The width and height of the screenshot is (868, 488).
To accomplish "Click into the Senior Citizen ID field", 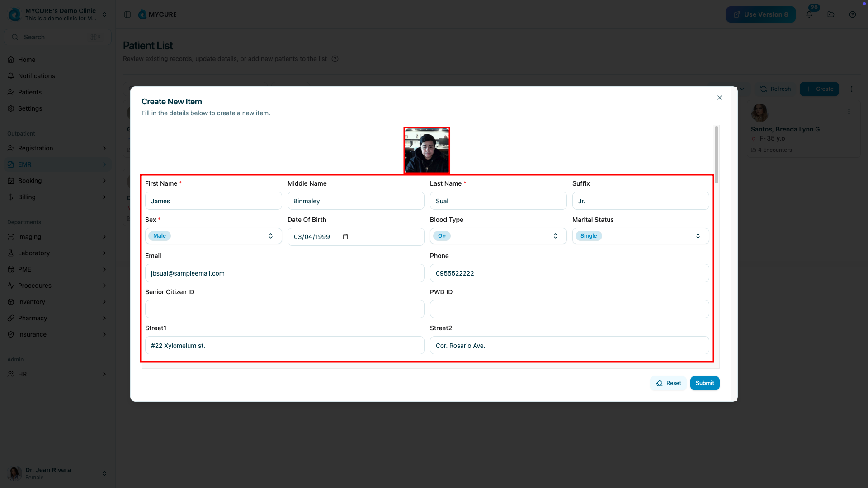I will click(x=284, y=309).
